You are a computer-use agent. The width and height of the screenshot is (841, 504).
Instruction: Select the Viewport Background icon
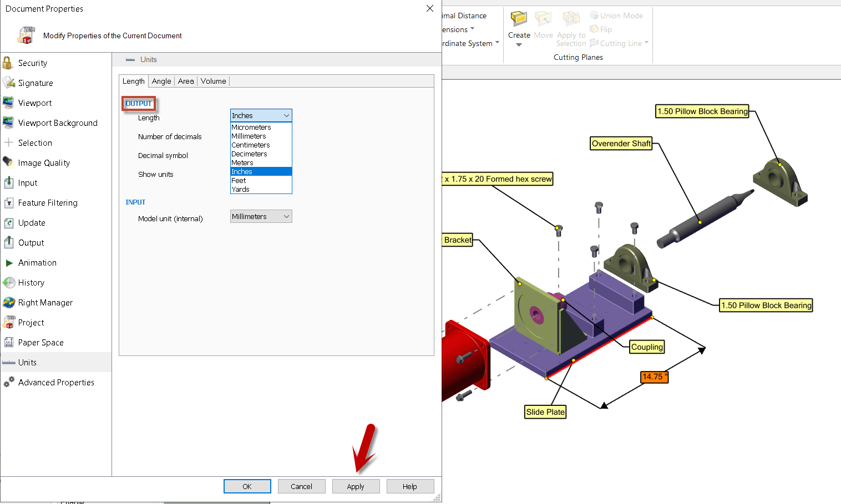(8, 123)
